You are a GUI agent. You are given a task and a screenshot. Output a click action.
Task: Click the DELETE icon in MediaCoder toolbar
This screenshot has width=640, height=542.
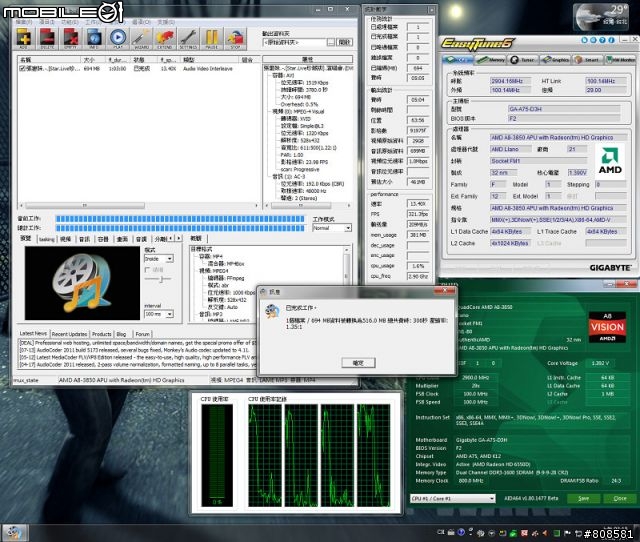(x=47, y=39)
